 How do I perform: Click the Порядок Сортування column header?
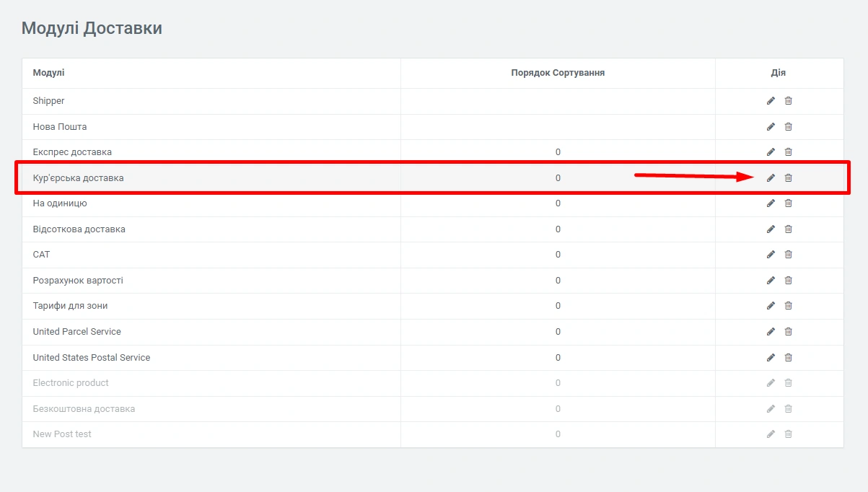558,73
